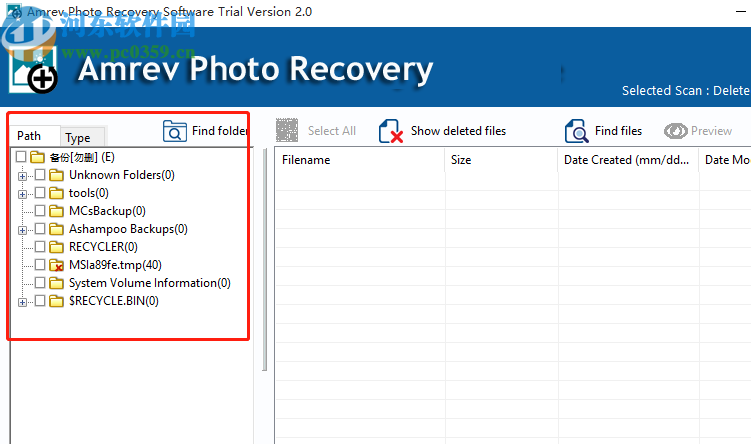Click the tools folder icon
Viewport: 751px width, 444px height.
[x=57, y=193]
